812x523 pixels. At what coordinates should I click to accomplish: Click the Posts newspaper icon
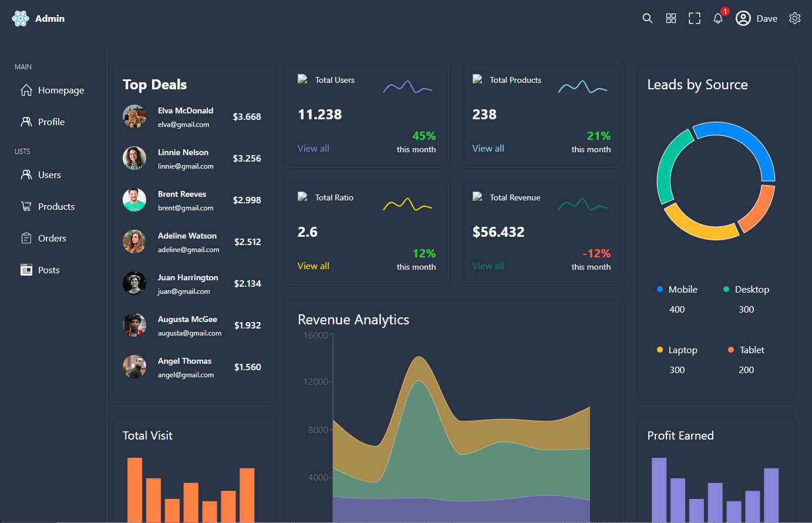(x=26, y=270)
